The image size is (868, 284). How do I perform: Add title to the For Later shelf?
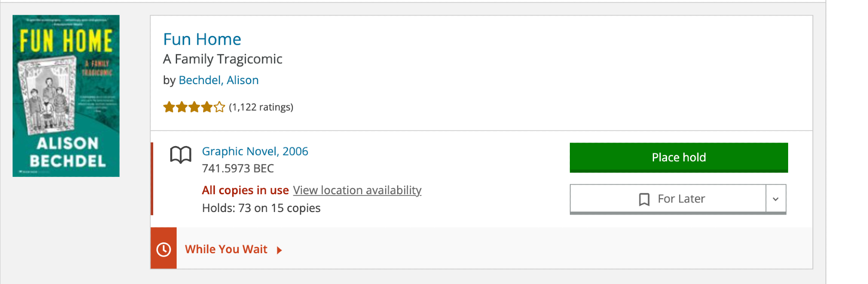(x=681, y=199)
